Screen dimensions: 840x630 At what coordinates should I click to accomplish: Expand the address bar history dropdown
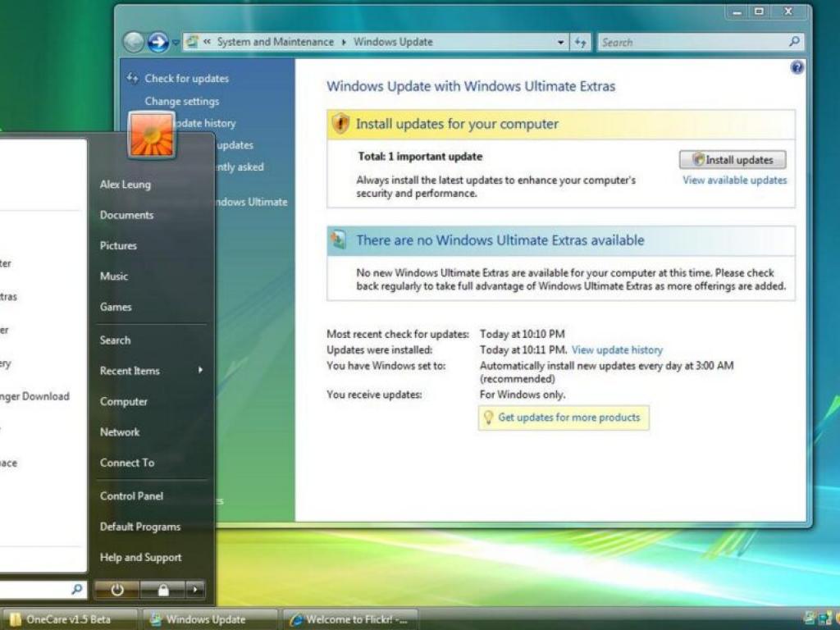[560, 42]
